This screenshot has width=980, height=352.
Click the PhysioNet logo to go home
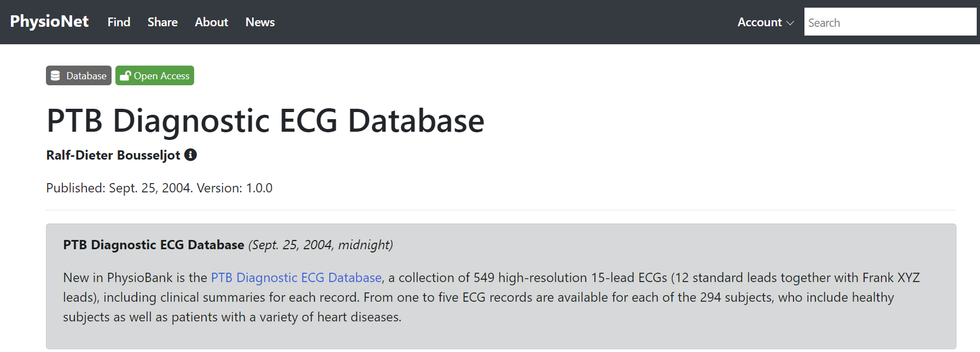(49, 21)
